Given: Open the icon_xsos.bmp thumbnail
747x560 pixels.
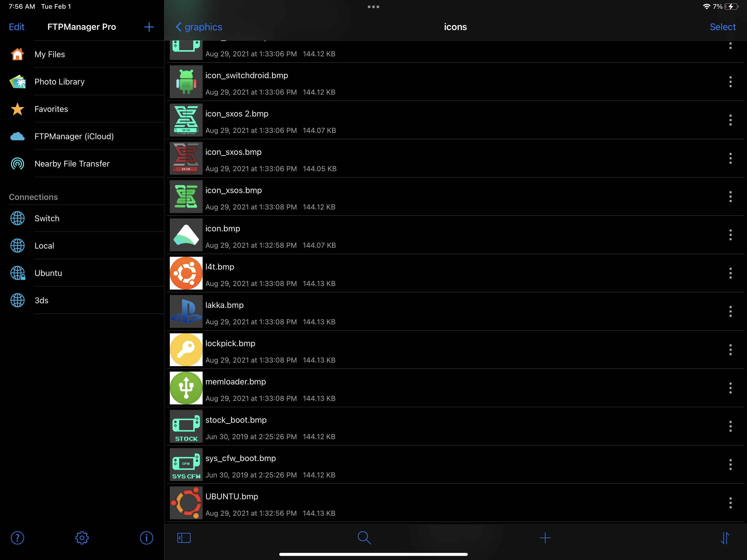Looking at the screenshot, I should pyautogui.click(x=186, y=197).
